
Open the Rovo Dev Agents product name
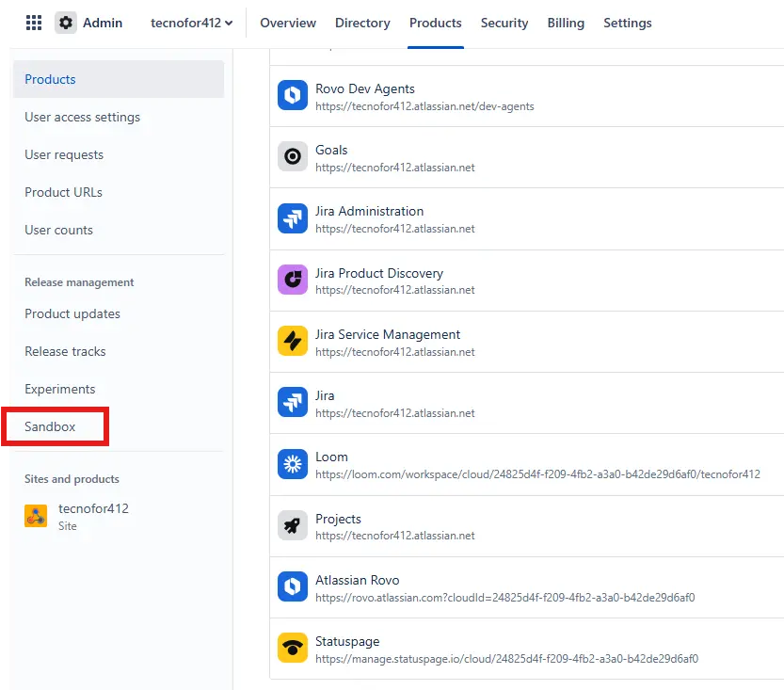tap(365, 88)
